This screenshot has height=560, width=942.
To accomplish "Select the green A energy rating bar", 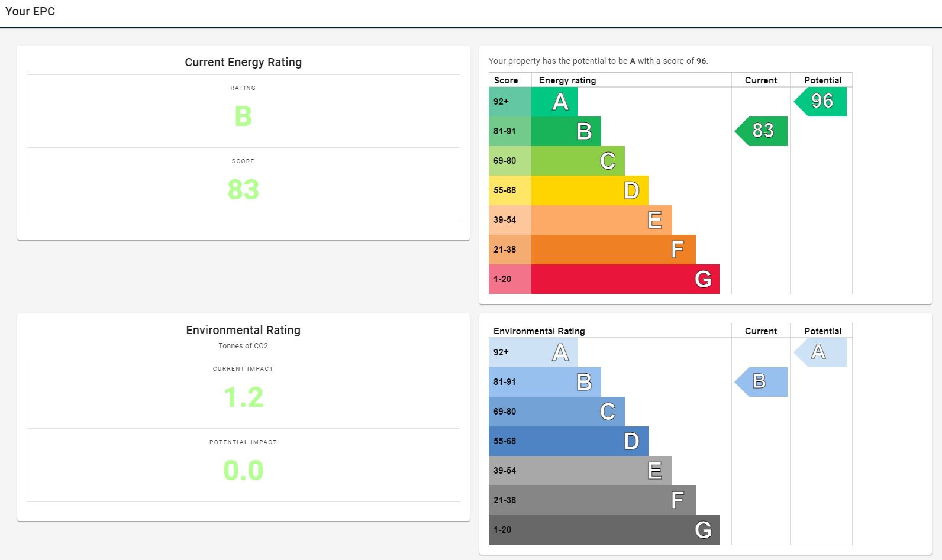I will click(554, 102).
